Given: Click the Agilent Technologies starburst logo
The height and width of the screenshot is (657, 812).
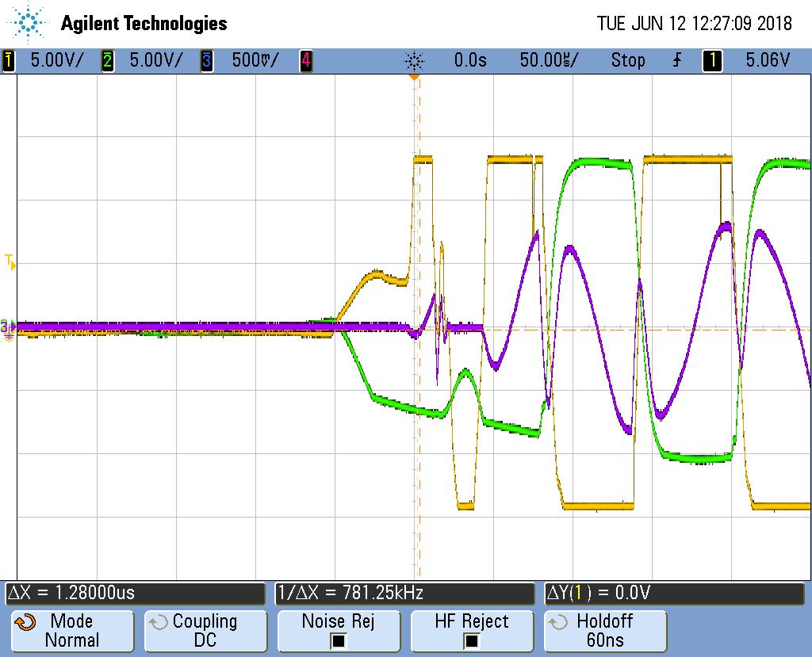Looking at the screenshot, I should [29, 23].
